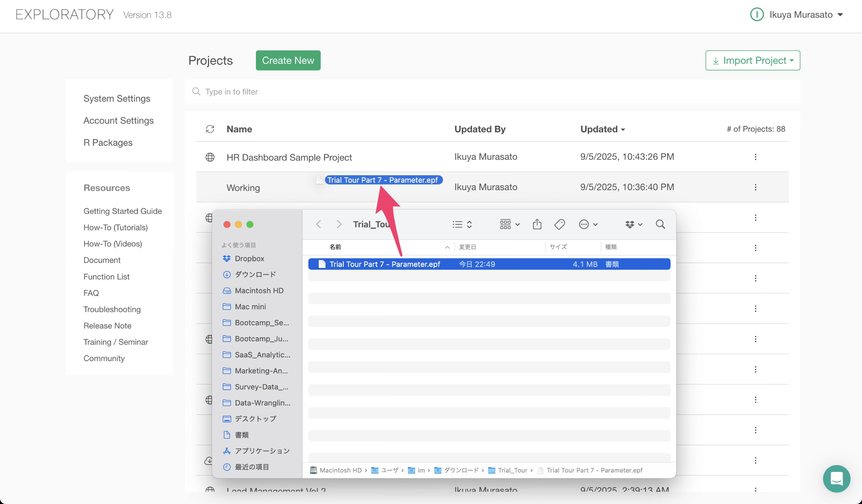This screenshot has height=504, width=862.
Task: Open Function List link
Action: [x=107, y=277]
